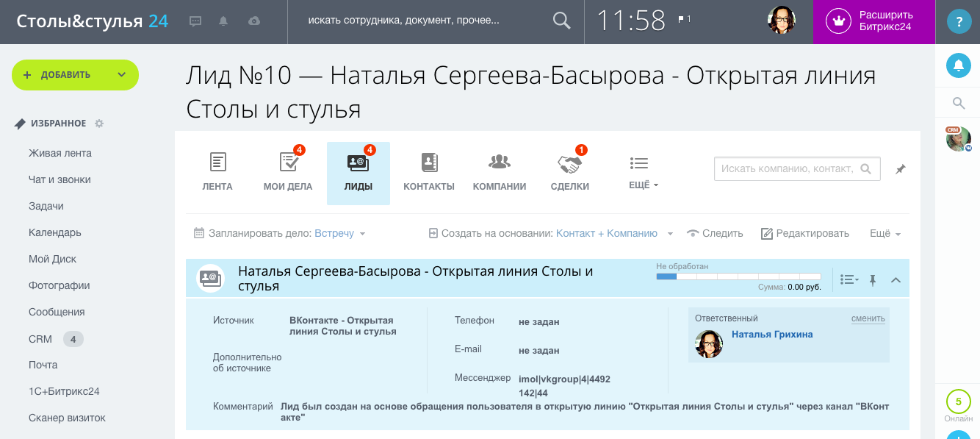Click Контакт + Компанию link
This screenshot has height=439, width=980.
607,233
